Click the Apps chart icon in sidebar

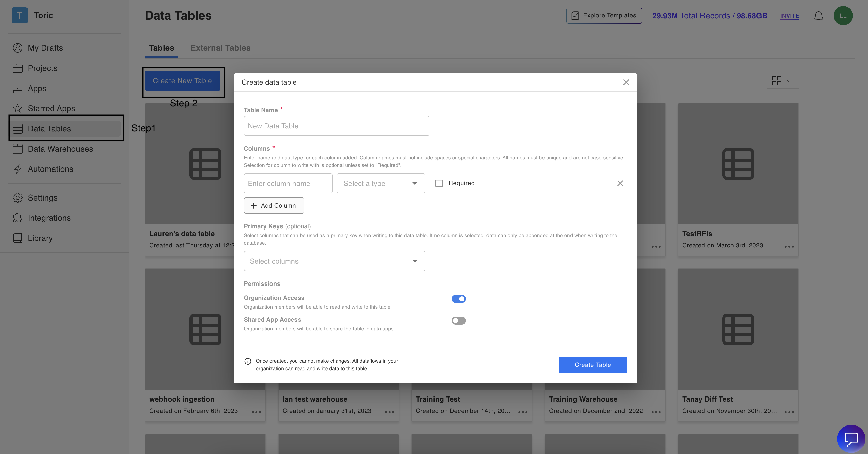point(17,88)
